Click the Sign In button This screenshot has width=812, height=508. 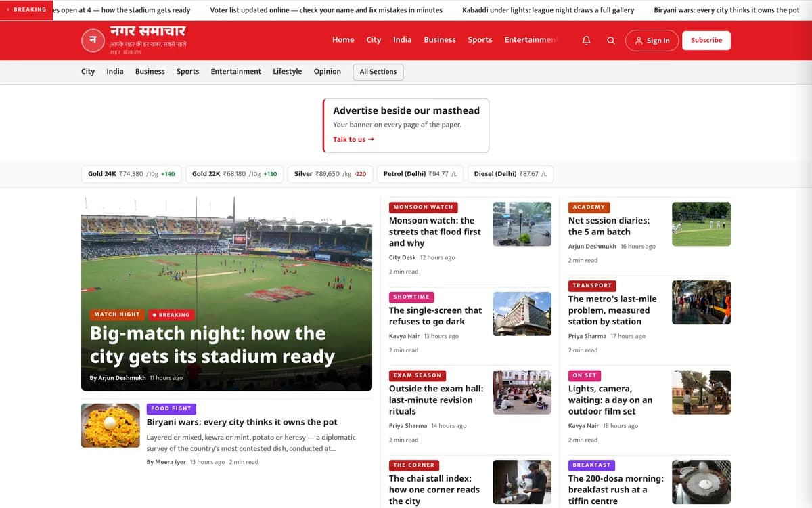tap(652, 41)
